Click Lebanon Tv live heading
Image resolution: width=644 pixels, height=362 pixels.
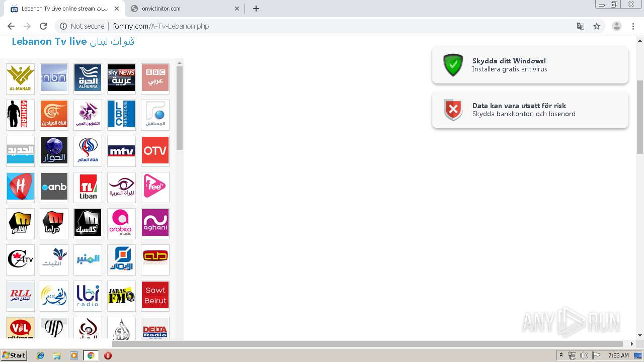(x=73, y=42)
